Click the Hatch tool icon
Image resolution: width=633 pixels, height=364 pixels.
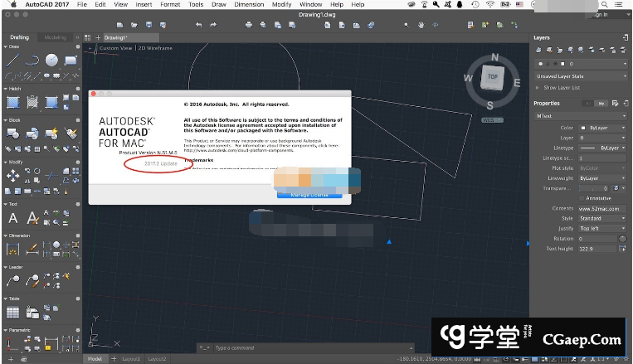(x=13, y=102)
